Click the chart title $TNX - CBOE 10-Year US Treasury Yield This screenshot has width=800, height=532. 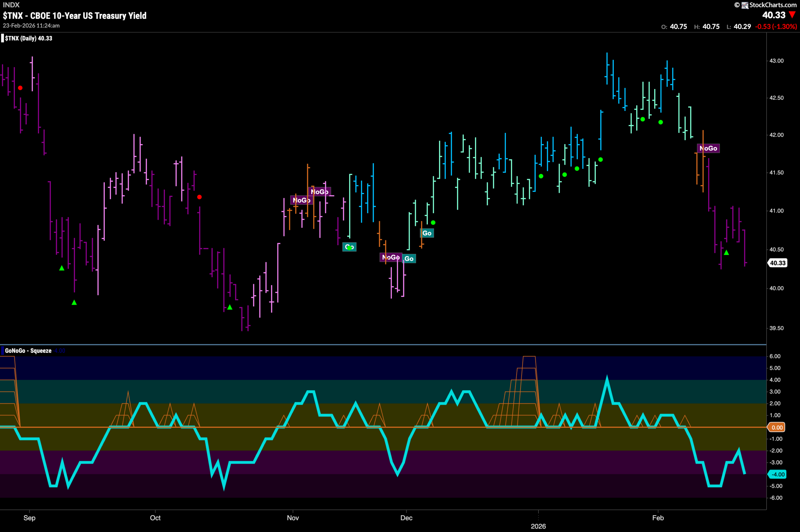[75, 16]
